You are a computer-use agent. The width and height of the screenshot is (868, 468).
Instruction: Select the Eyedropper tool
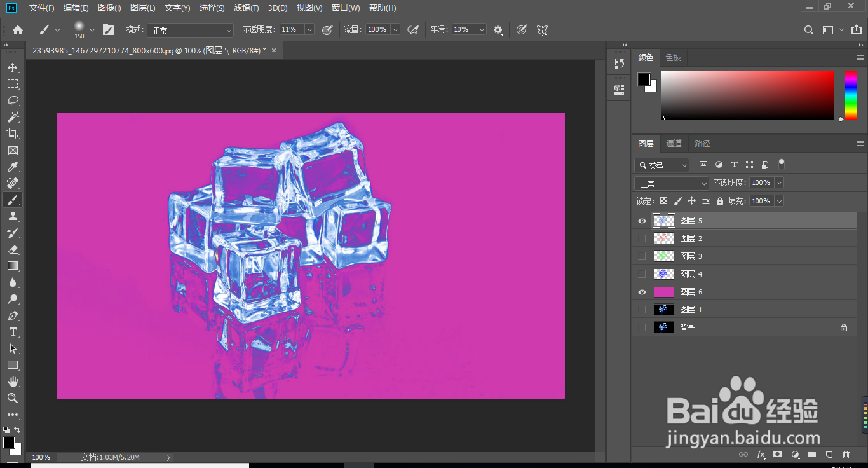[13, 167]
